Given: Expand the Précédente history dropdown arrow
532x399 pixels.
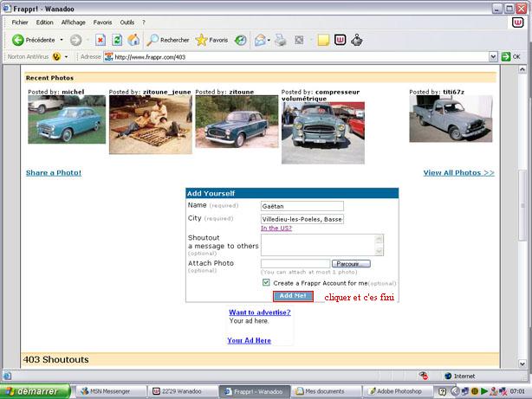Looking at the screenshot, I should point(62,40).
